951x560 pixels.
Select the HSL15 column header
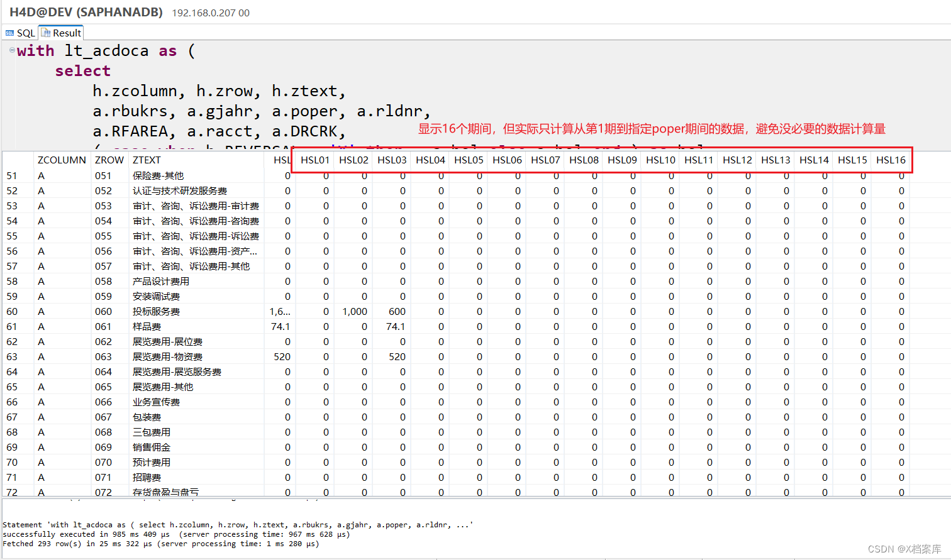(852, 160)
